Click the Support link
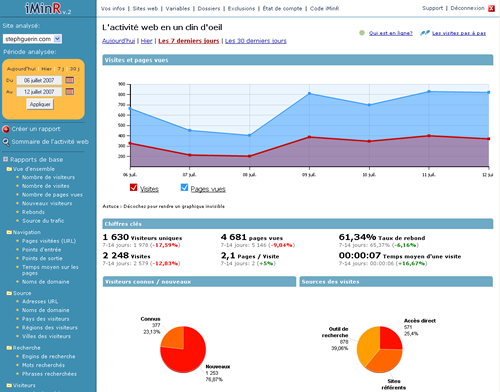 coord(433,8)
